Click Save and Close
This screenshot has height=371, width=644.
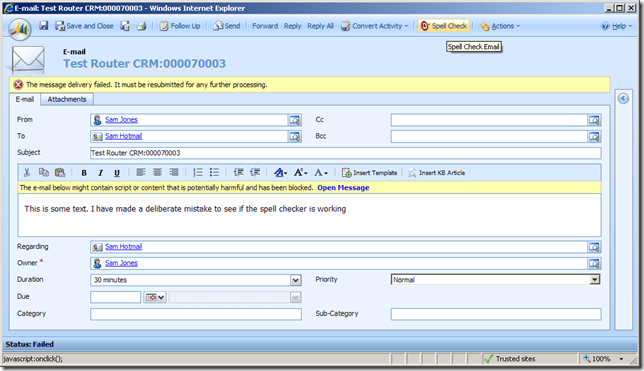(84, 26)
